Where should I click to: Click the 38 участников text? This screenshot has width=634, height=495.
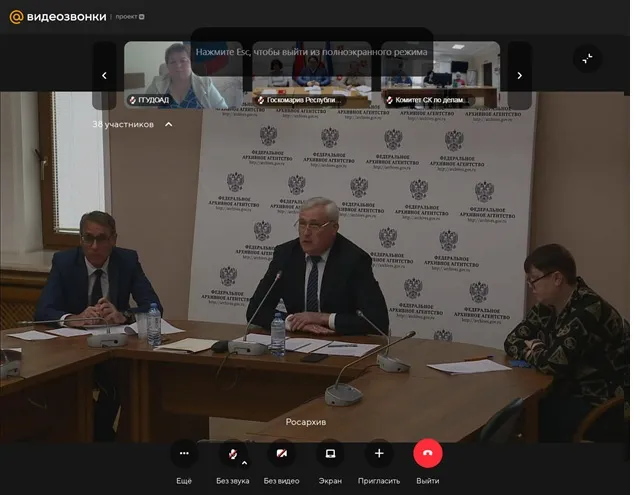coord(123,125)
